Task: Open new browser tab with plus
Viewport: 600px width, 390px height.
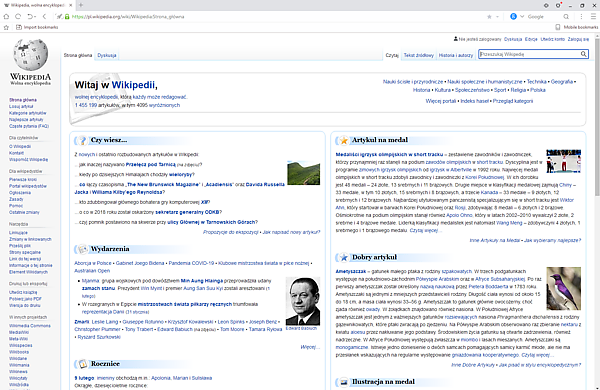Action: click(x=81, y=5)
